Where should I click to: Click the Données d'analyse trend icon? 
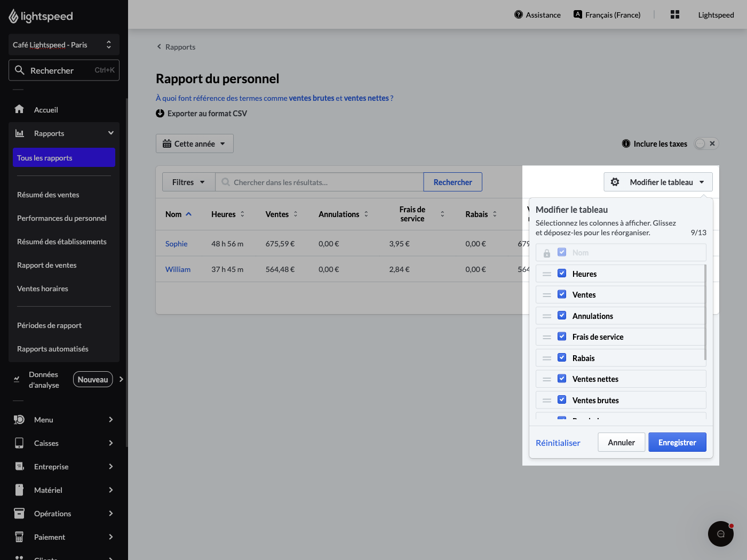point(17,379)
